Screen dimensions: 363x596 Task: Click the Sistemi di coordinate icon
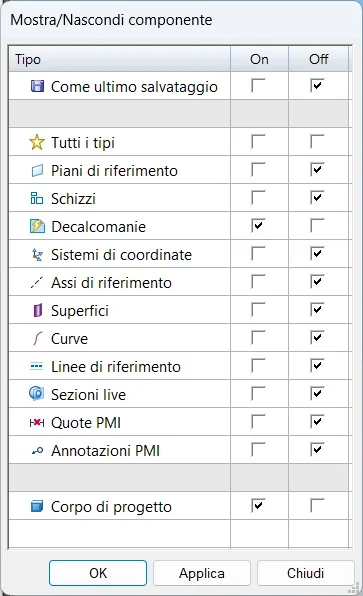coord(37,255)
